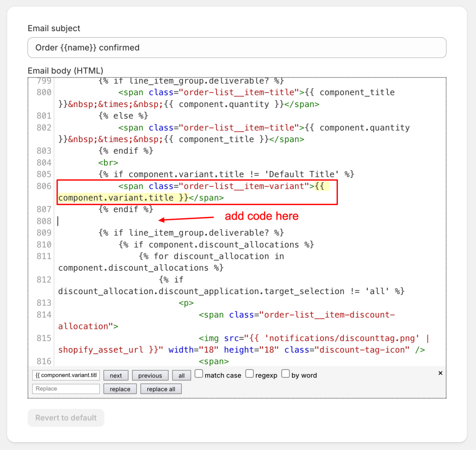Click the next match button
Image resolution: width=476 pixels, height=450 pixels.
[x=116, y=376]
